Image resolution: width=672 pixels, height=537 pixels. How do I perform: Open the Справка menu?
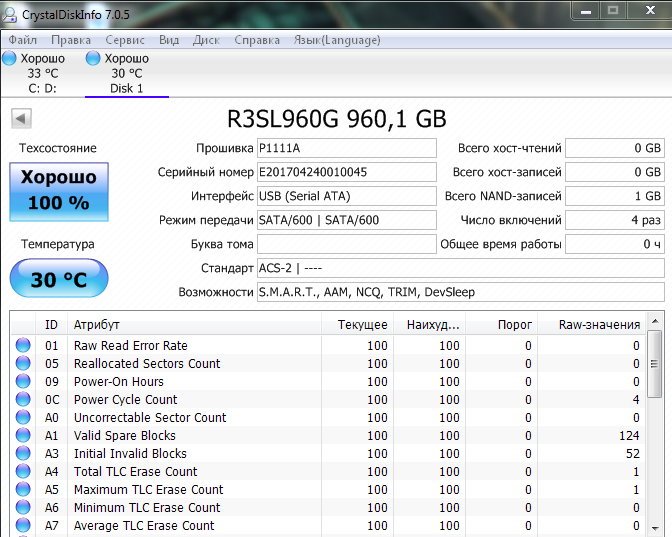click(x=257, y=40)
